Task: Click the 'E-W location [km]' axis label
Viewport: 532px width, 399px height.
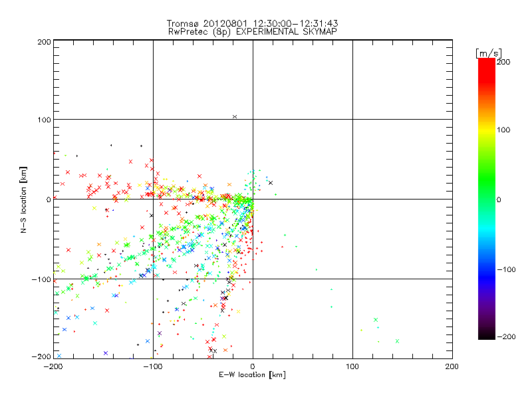Action: point(252,374)
